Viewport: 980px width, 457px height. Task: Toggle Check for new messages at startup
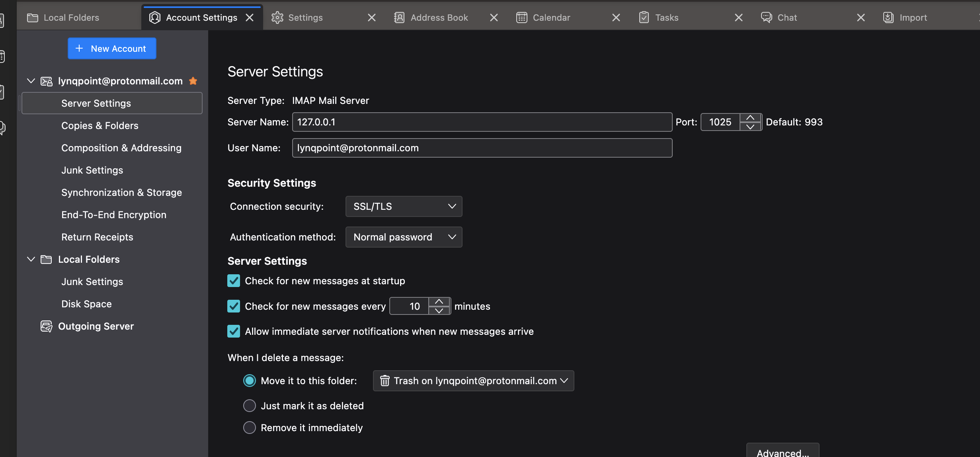tap(234, 281)
